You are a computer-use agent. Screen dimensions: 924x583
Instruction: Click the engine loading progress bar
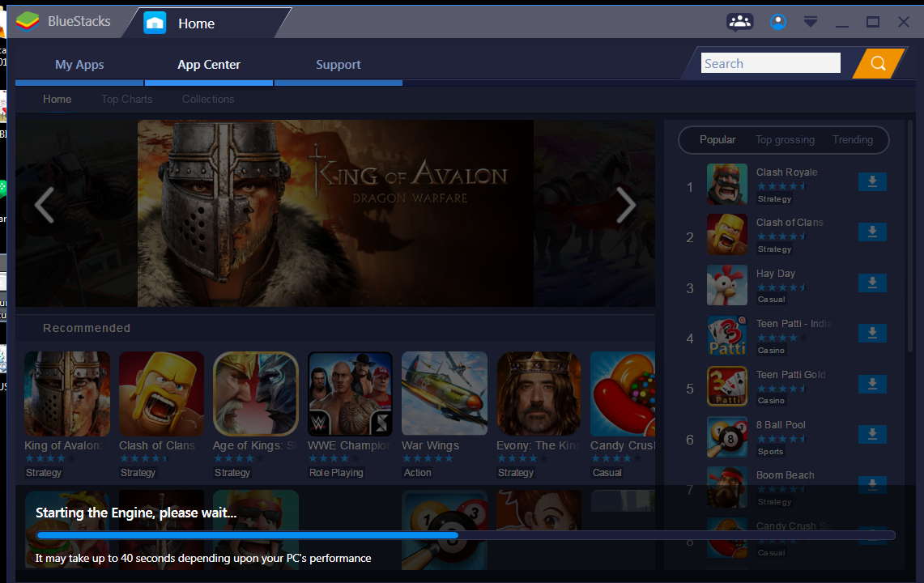tap(466, 535)
